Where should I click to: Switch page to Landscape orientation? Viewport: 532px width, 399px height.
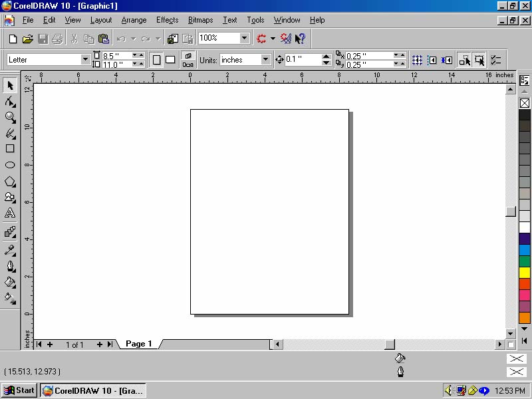[170, 60]
